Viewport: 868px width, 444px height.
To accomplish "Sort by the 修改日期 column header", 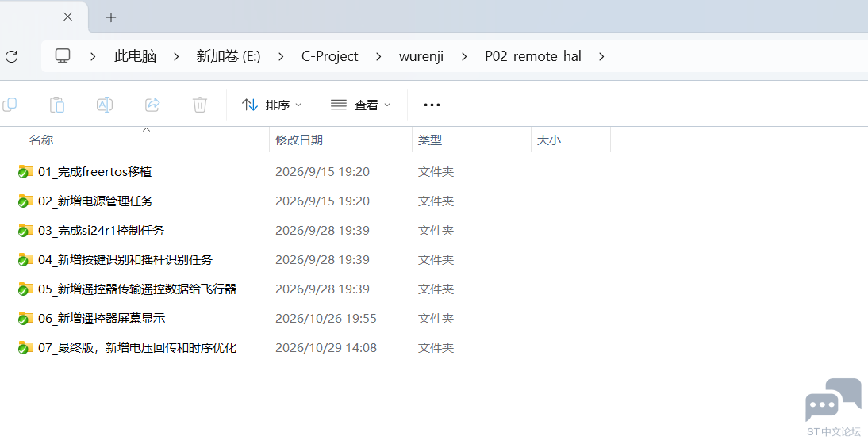I will (299, 140).
